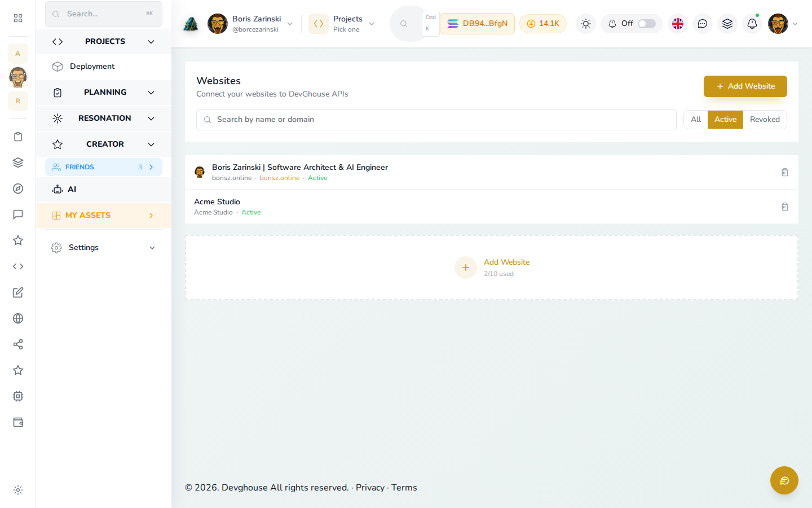Open the chip processor icon in left rail
This screenshot has width=812, height=508.
point(18,396)
